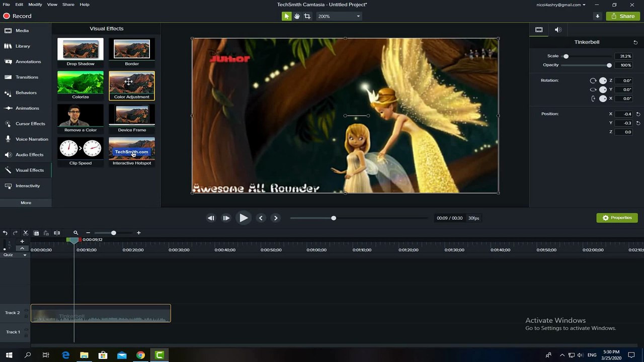Click the green Properties button
The height and width of the screenshot is (362, 644).
(x=617, y=218)
